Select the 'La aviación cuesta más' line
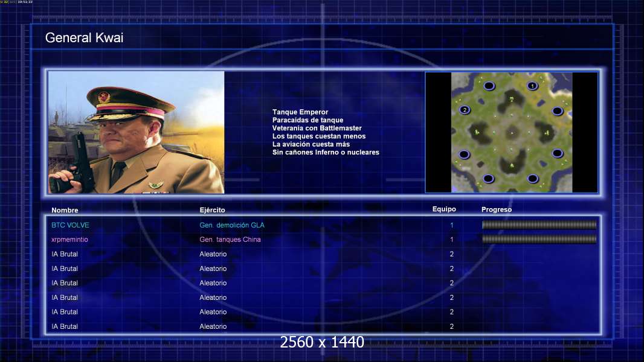 coord(311,144)
